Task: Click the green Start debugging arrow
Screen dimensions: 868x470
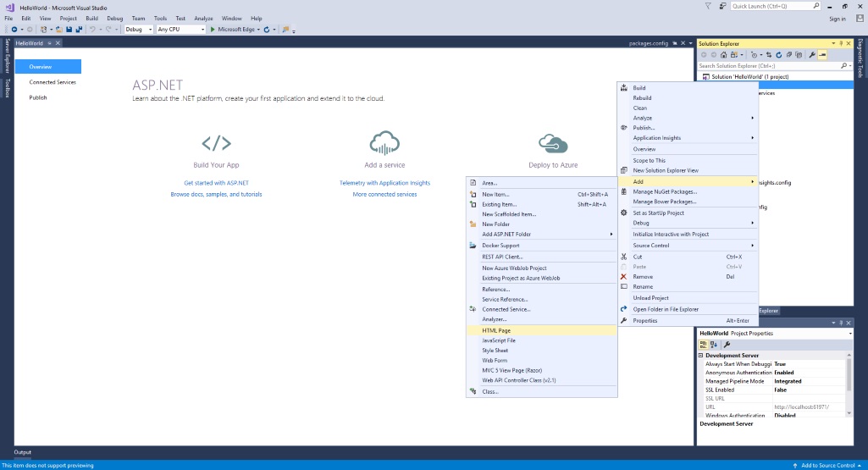Action: (213, 30)
